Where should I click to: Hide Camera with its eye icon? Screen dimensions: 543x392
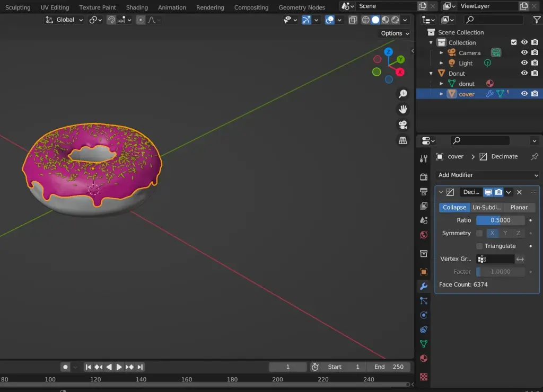click(x=524, y=52)
